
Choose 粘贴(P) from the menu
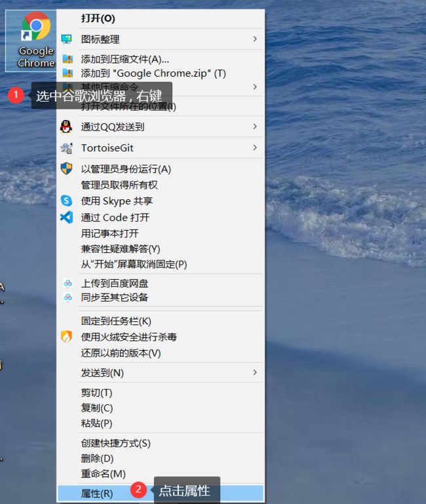[x=161, y=423]
